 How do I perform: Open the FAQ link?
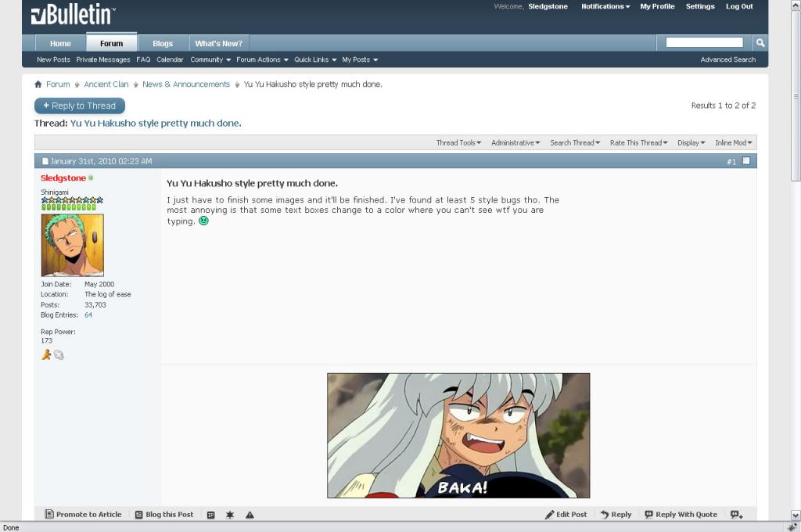coord(144,59)
